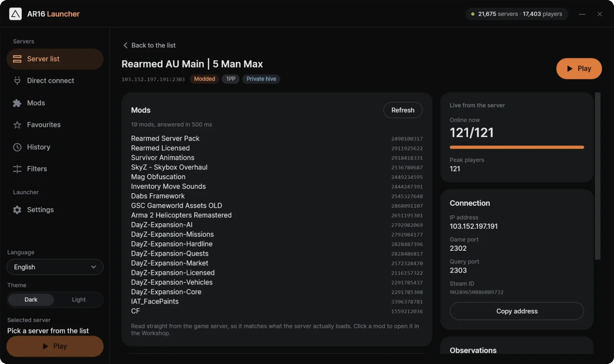Image resolution: width=614 pixels, height=364 pixels.
Task: Click the Server list icon in sidebar
Action: tap(17, 59)
